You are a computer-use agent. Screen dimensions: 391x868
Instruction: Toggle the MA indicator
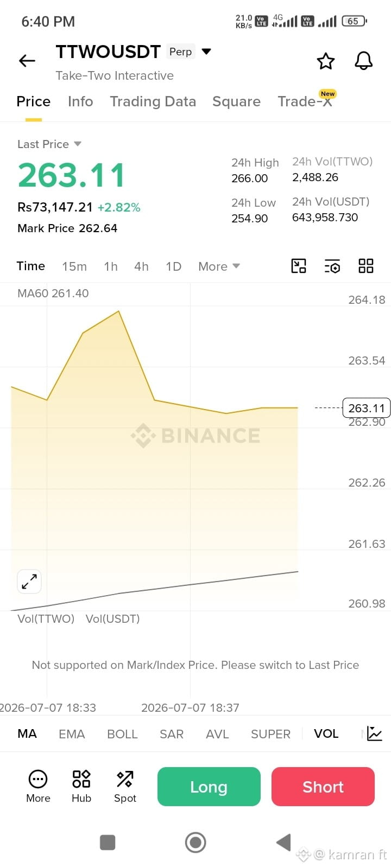[x=27, y=733]
